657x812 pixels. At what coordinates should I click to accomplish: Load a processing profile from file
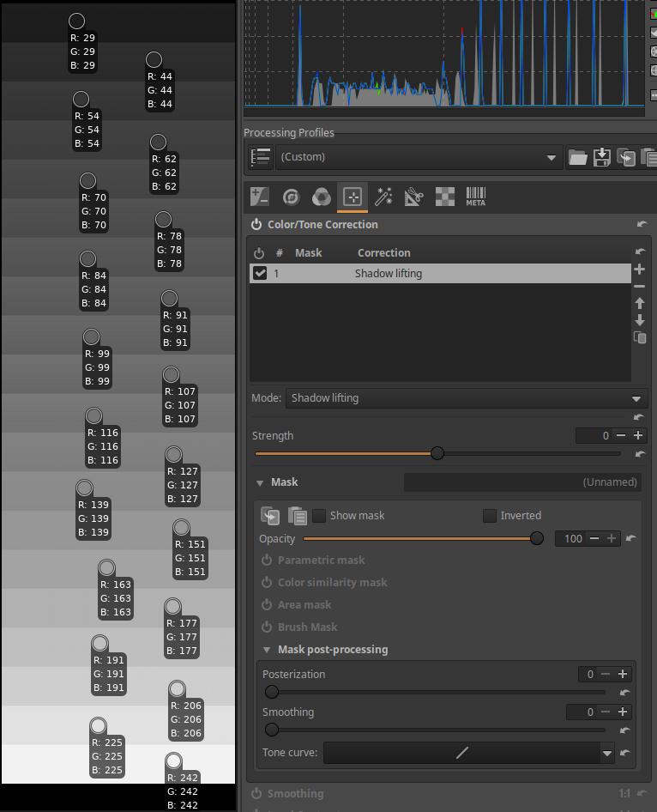click(x=577, y=157)
